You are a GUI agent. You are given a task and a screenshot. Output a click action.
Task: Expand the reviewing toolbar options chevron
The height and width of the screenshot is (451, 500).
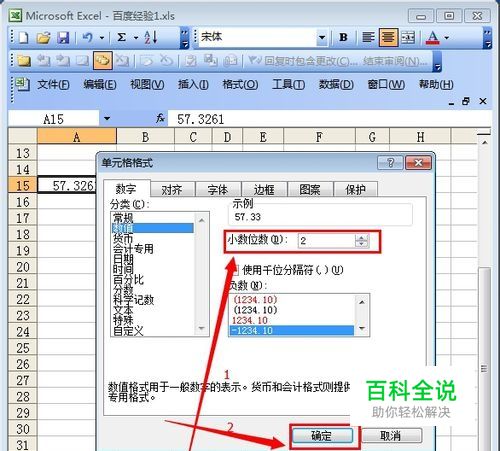tap(437, 61)
